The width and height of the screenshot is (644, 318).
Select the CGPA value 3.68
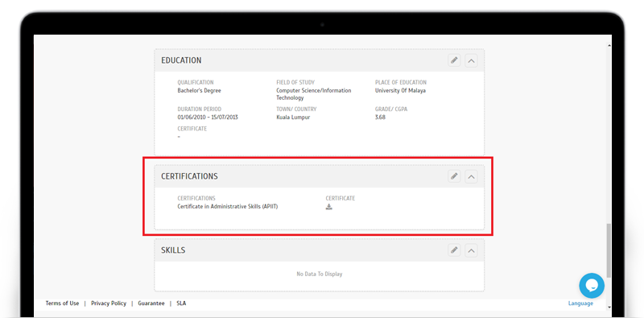click(x=380, y=117)
